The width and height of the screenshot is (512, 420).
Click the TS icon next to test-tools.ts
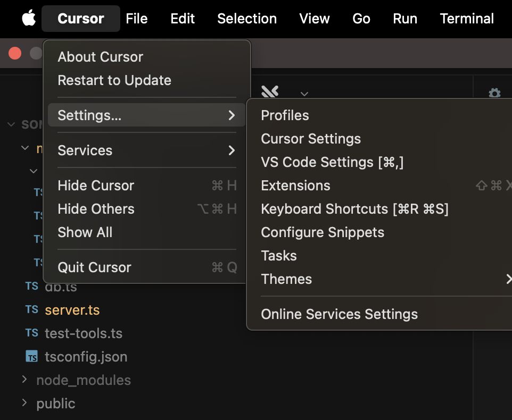[31, 333]
